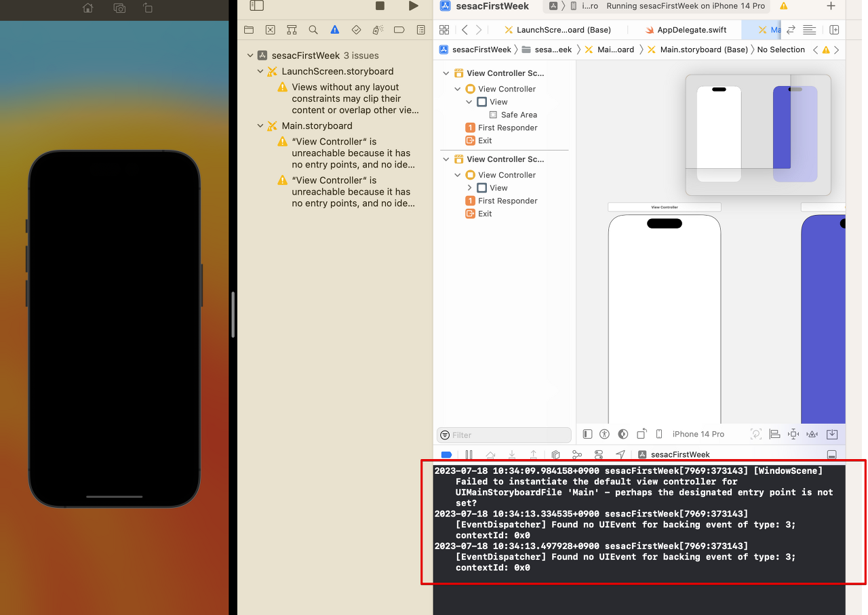This screenshot has height=615, width=868.
Task: Collapse the first View Controller outline item
Action: pos(458,89)
